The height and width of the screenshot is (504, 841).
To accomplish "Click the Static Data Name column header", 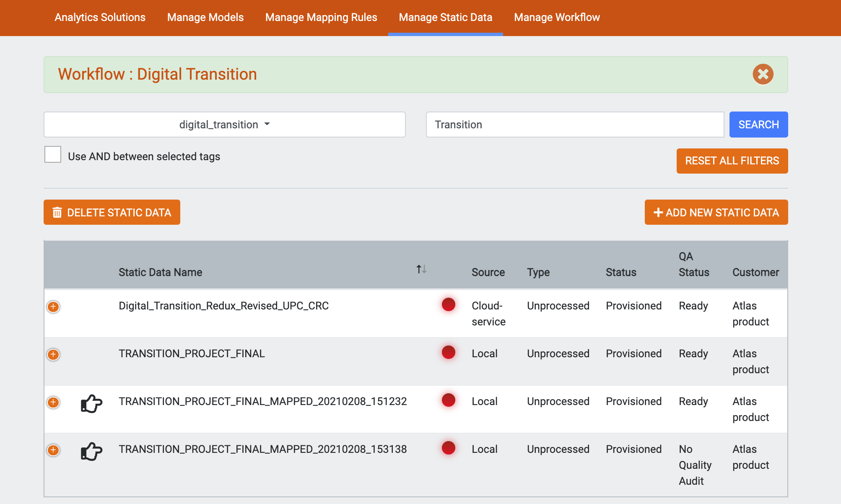I will click(160, 272).
